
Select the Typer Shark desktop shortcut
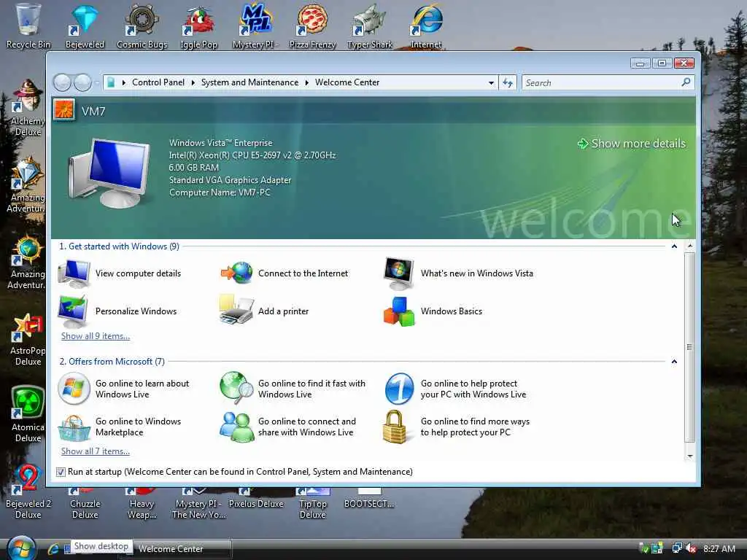click(369, 26)
